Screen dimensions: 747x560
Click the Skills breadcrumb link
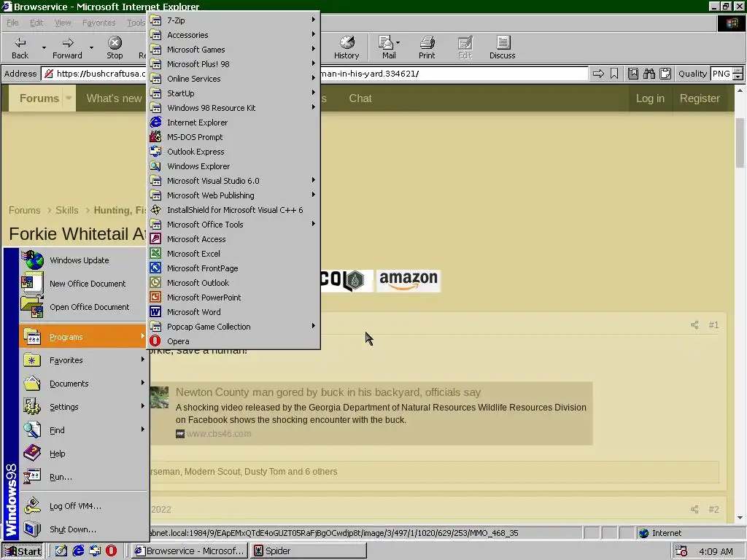click(x=66, y=210)
